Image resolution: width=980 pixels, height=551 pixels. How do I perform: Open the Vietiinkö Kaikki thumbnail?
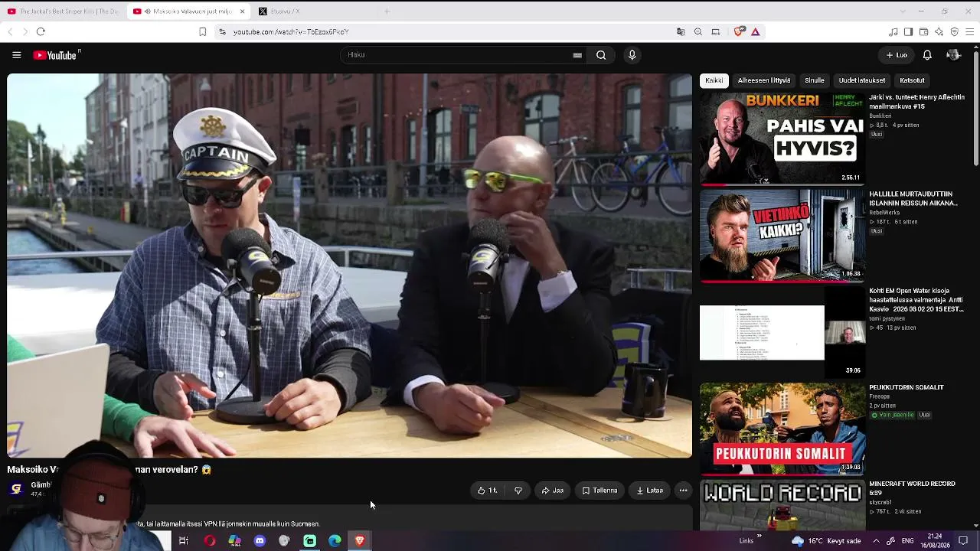click(782, 236)
